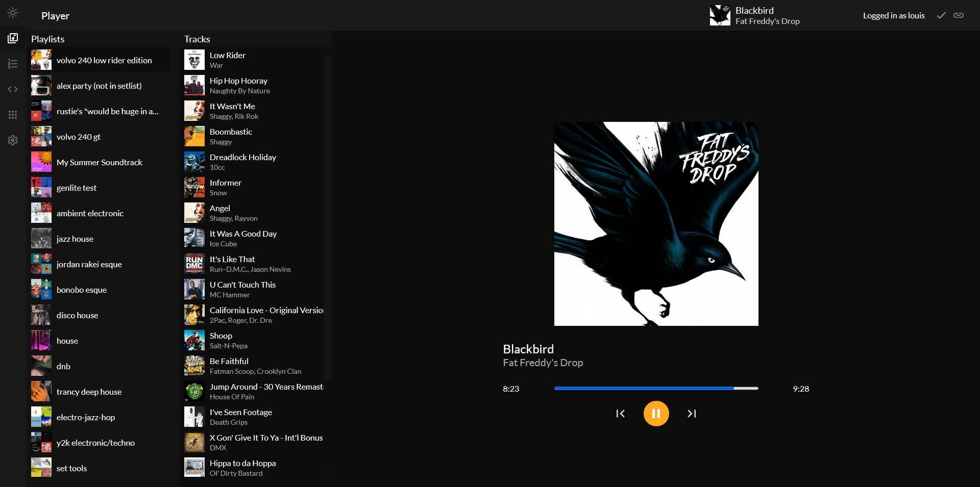
Task: Open the numbered list sidebar icon
Action: click(x=13, y=64)
